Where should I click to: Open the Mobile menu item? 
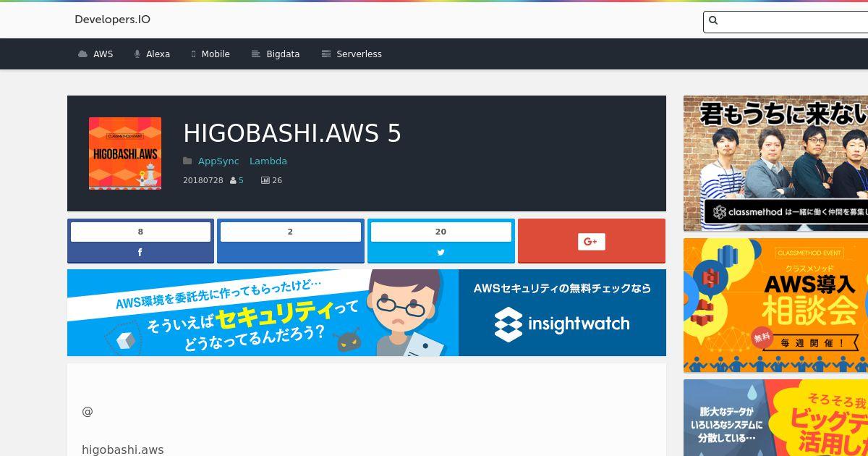[210, 54]
